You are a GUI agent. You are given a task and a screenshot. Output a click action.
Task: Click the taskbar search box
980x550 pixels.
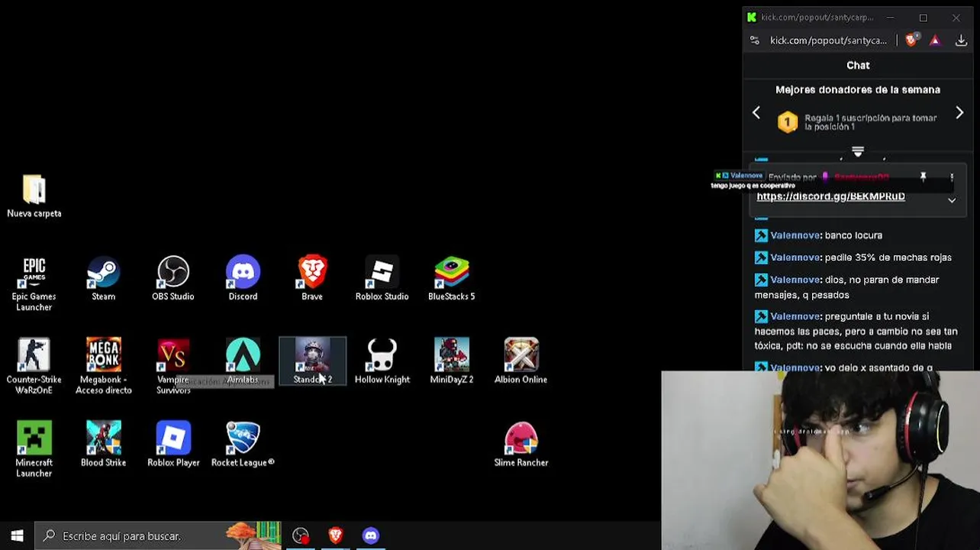coord(158,535)
